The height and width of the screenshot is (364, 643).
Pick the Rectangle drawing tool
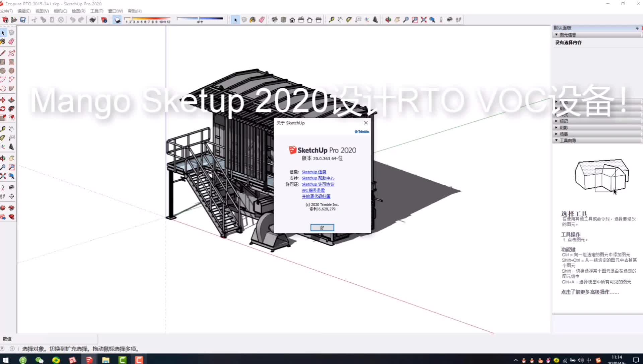click(x=3, y=62)
